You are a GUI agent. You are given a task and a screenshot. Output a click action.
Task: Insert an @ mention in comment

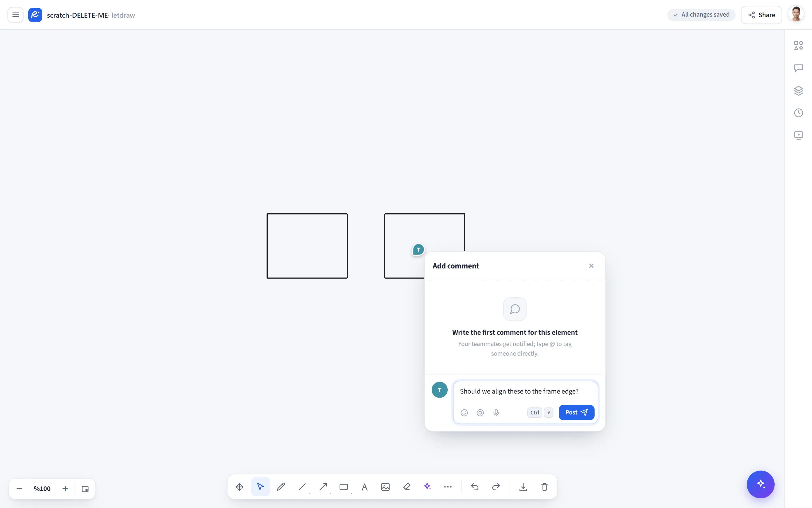480,413
